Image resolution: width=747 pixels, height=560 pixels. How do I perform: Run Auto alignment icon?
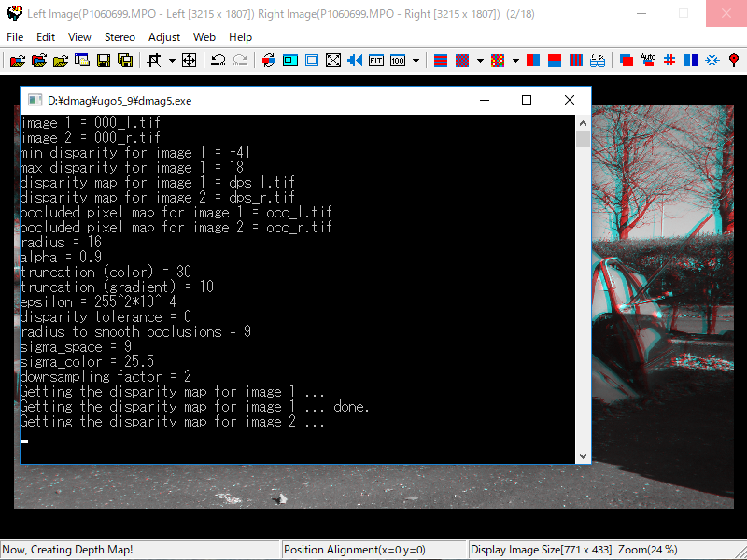[647, 61]
